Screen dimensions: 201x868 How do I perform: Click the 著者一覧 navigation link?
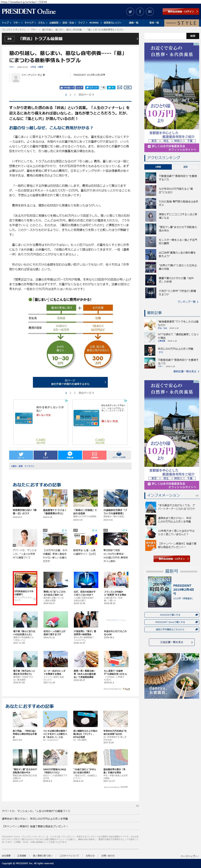tap(154, 23)
